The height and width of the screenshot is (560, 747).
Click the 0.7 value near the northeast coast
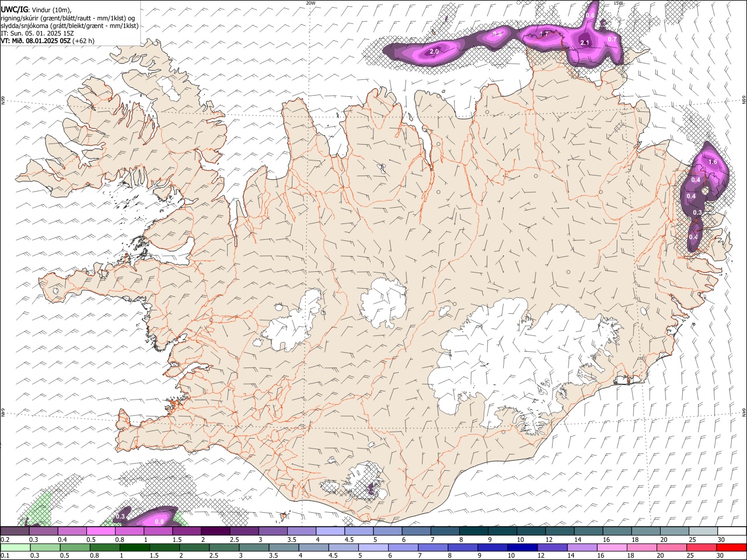[612, 39]
